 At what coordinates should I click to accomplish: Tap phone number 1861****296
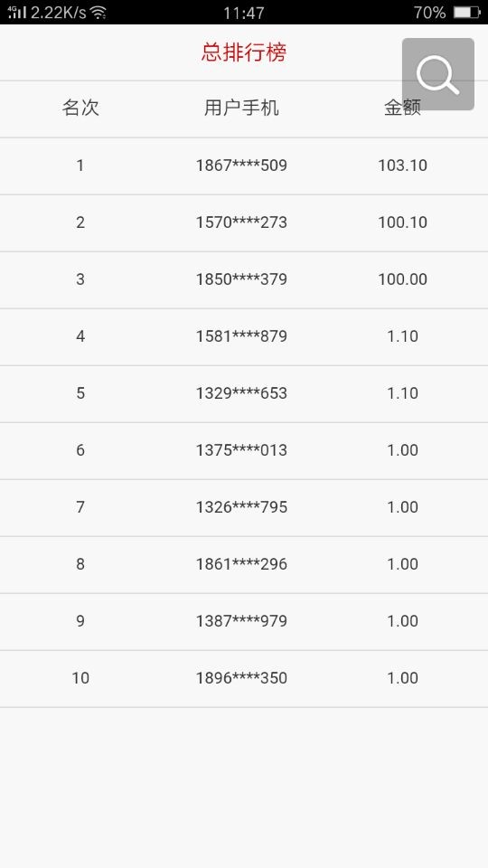pos(241,564)
